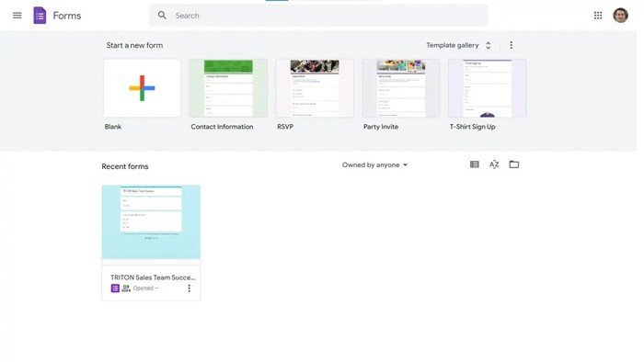
Task: Click the shared people icon on the TRITON form
Action: point(126,288)
